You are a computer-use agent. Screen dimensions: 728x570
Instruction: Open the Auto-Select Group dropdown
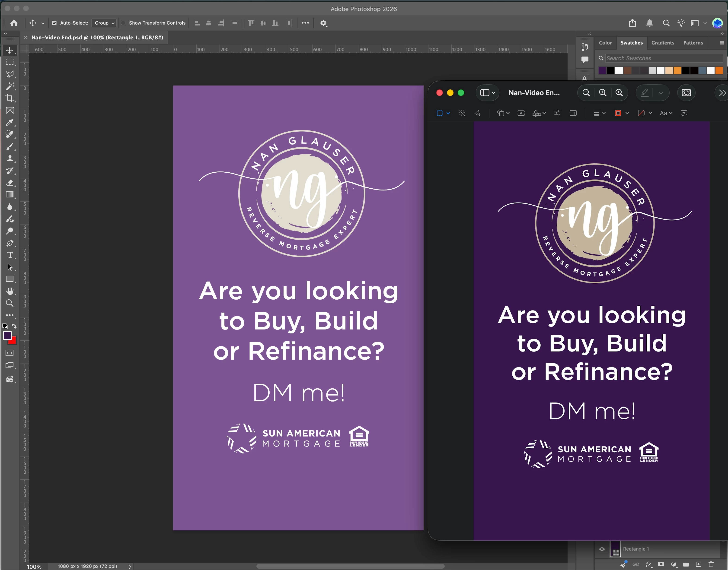(x=104, y=23)
